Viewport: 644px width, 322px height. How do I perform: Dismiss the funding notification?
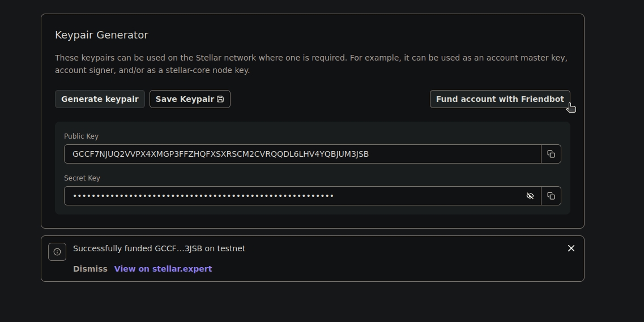click(90, 269)
